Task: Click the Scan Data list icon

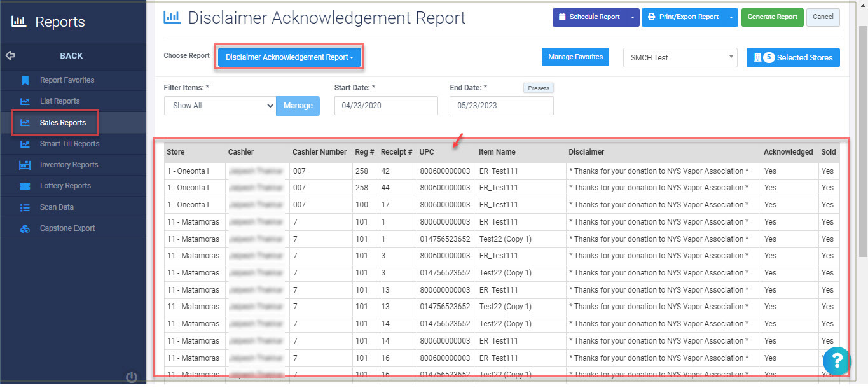Action: pos(25,207)
